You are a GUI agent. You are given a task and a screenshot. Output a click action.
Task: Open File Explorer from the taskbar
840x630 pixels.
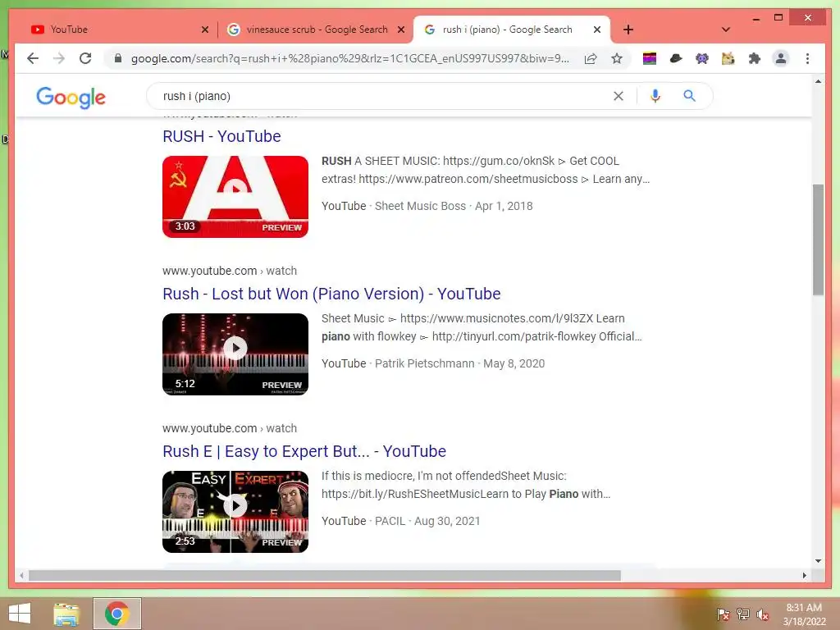[66, 614]
